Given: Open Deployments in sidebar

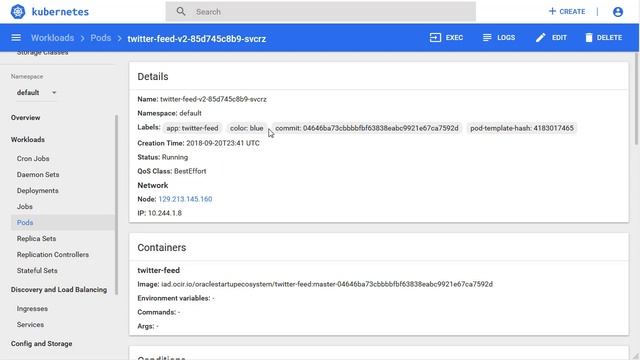Looking at the screenshot, I should pos(38,191).
